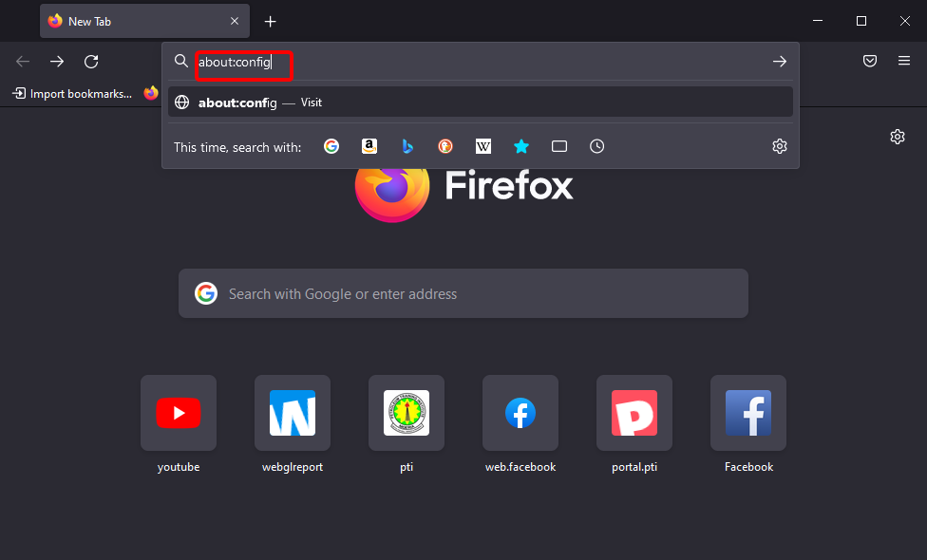Click the about:config text in address bar
The height and width of the screenshot is (560, 927).
[x=234, y=62]
